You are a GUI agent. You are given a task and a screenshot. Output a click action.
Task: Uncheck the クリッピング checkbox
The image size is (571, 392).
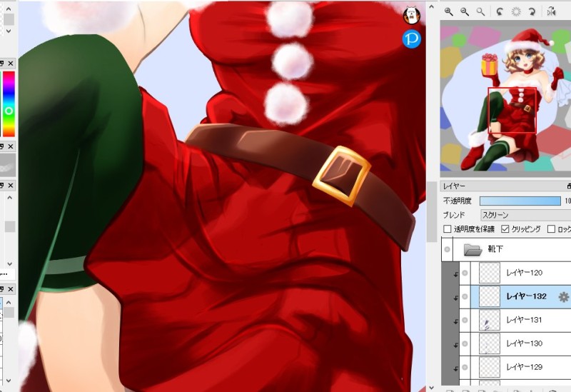tap(505, 229)
